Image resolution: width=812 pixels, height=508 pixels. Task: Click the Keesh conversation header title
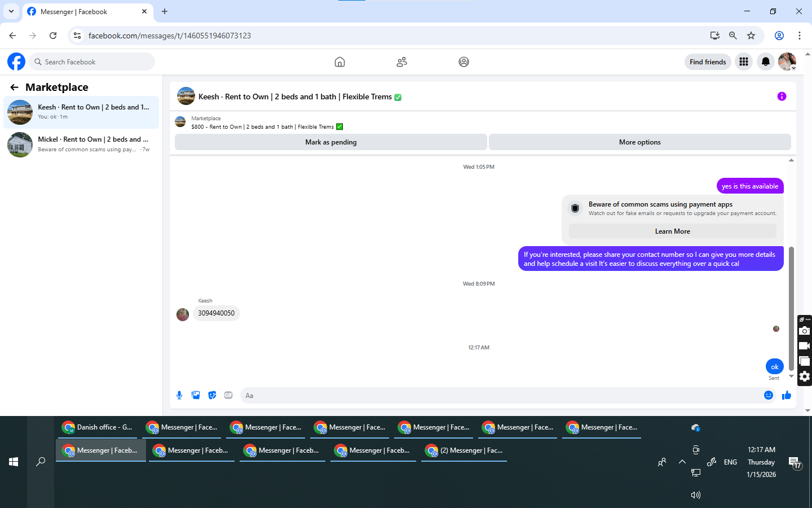[299, 97]
